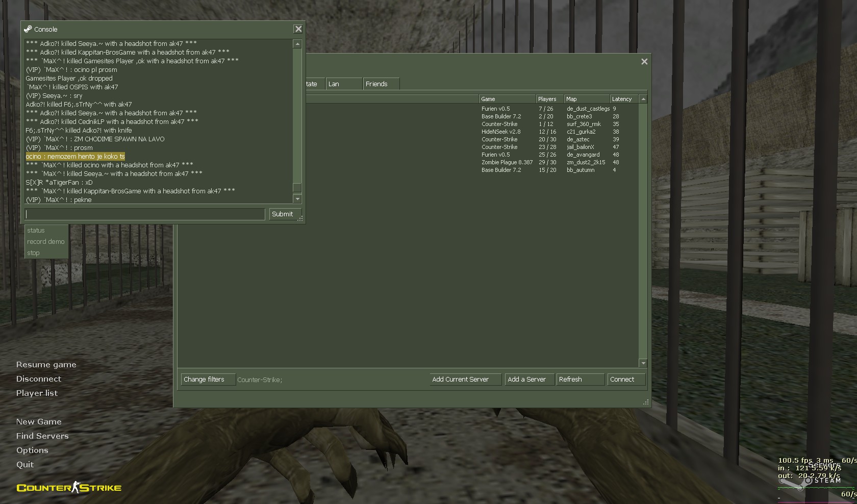The image size is (857, 504).
Task: Open the Player list
Action: point(37,393)
